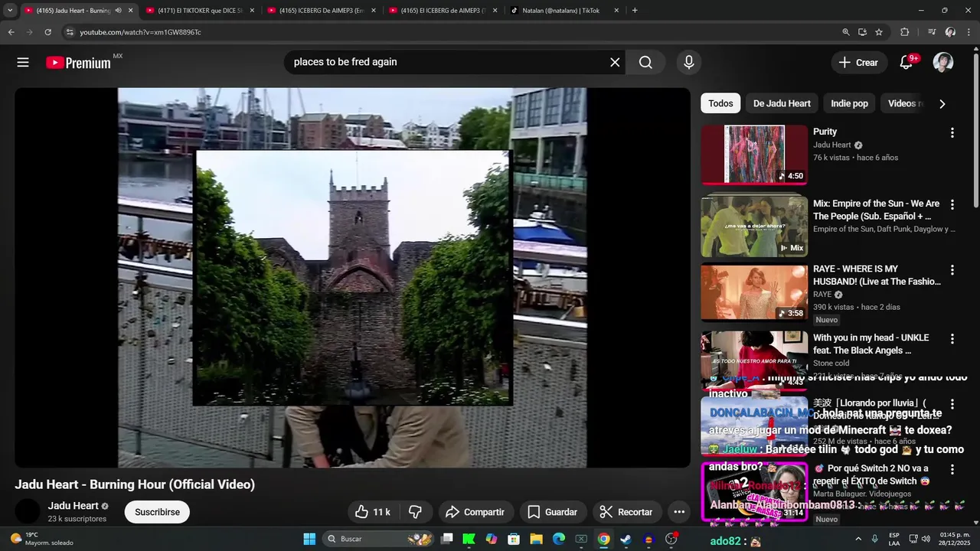This screenshot has height=551, width=980.
Task: Open Steam from the taskbar
Action: 626,539
